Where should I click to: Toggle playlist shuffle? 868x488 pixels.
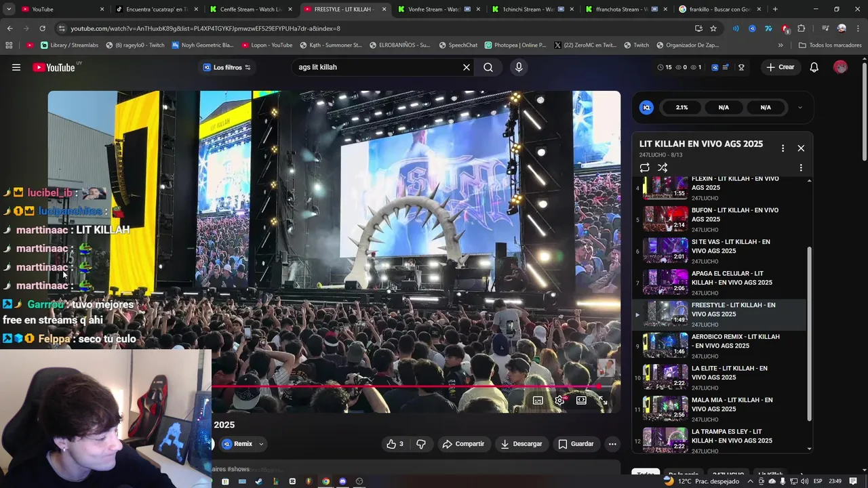pos(663,167)
